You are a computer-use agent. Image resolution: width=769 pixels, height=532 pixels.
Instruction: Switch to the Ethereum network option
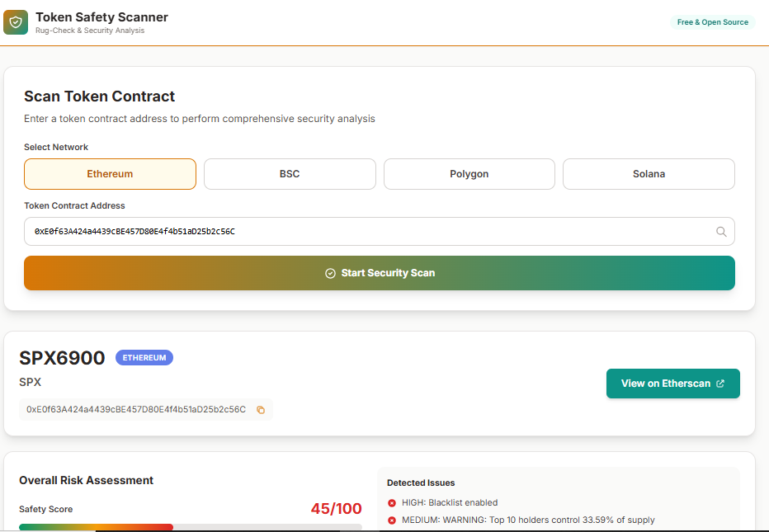coord(110,174)
